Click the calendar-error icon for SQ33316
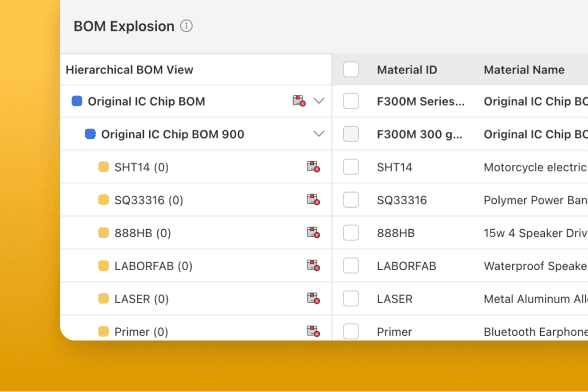The image size is (588, 392). [x=313, y=200]
